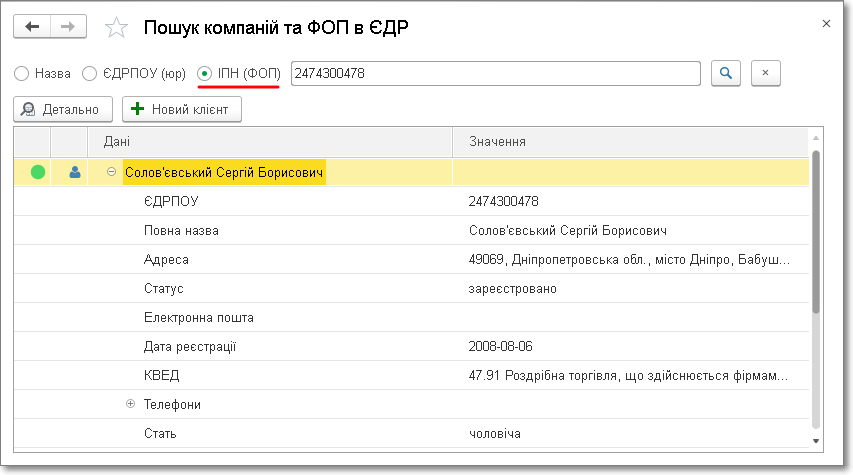Click the forward arrow navigation button
Screen dimensions: 853x475
click(x=67, y=27)
